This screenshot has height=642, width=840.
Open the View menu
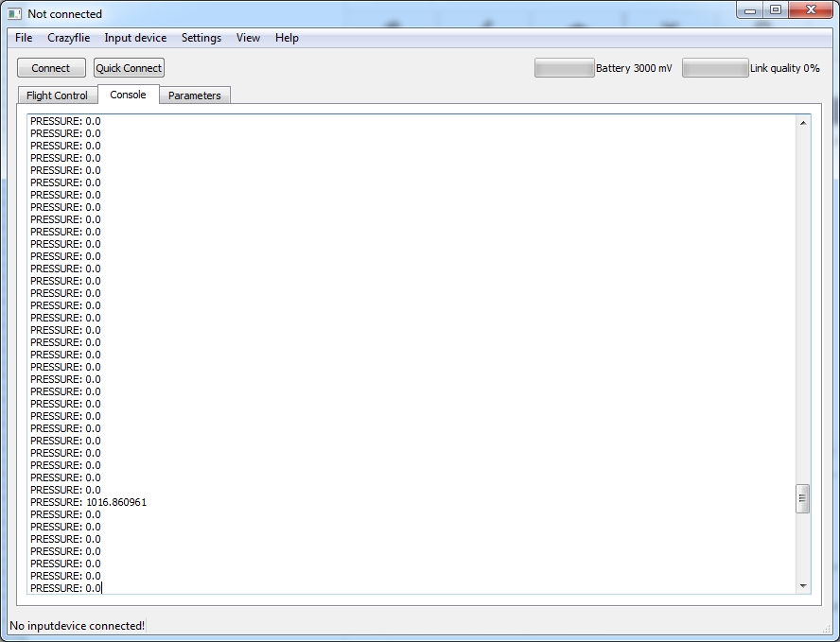pyautogui.click(x=248, y=38)
